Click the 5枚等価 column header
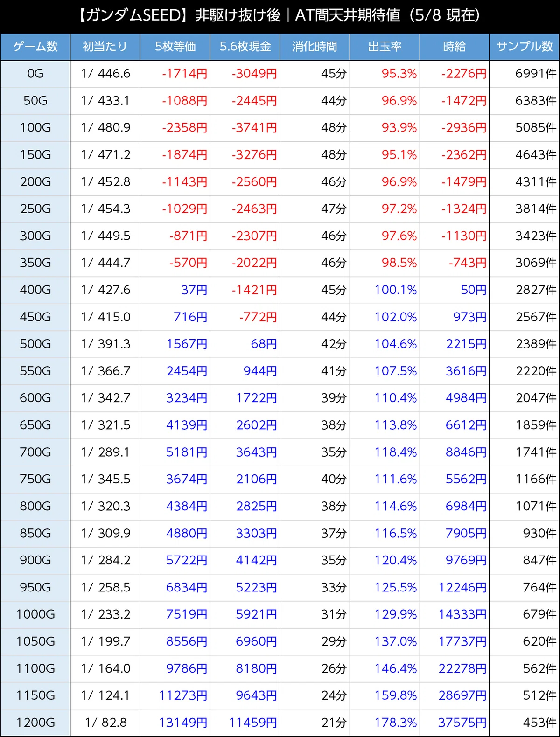Screen dimensions: 560x737 coord(175,47)
